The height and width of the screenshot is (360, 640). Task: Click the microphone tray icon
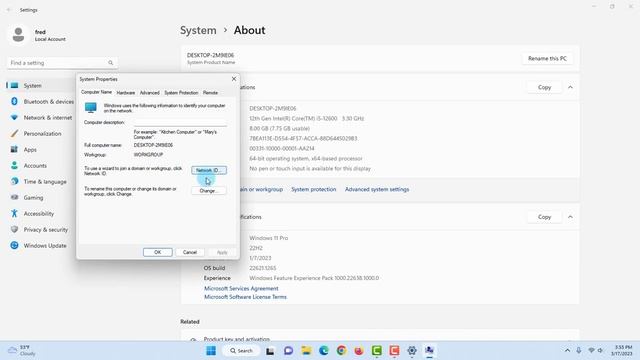pos(579,351)
